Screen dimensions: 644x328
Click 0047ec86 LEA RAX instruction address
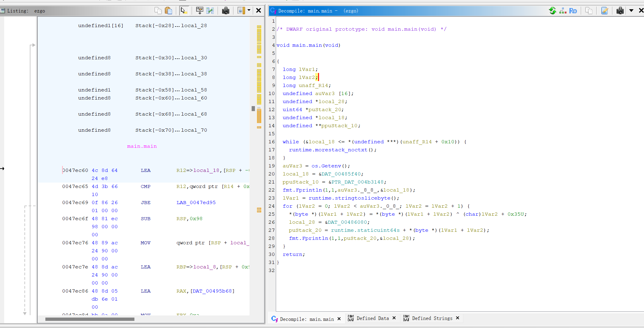tap(75, 291)
